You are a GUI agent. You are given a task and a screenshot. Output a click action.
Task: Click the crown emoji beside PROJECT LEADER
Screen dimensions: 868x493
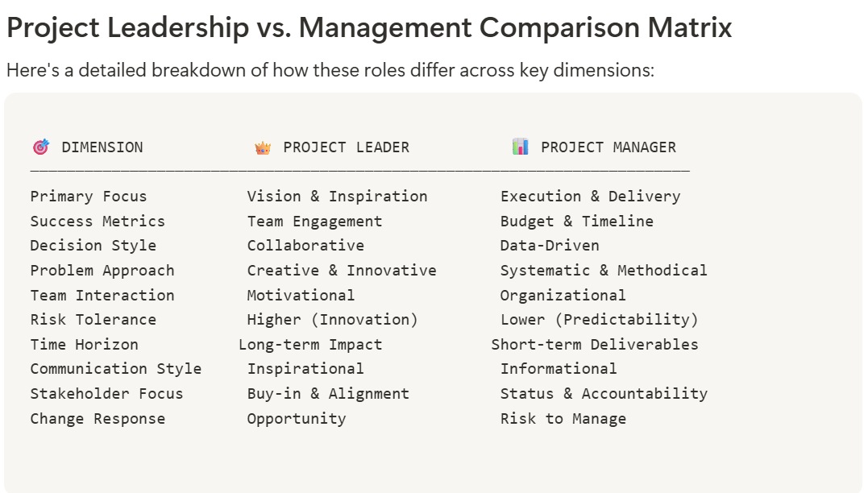pos(263,147)
